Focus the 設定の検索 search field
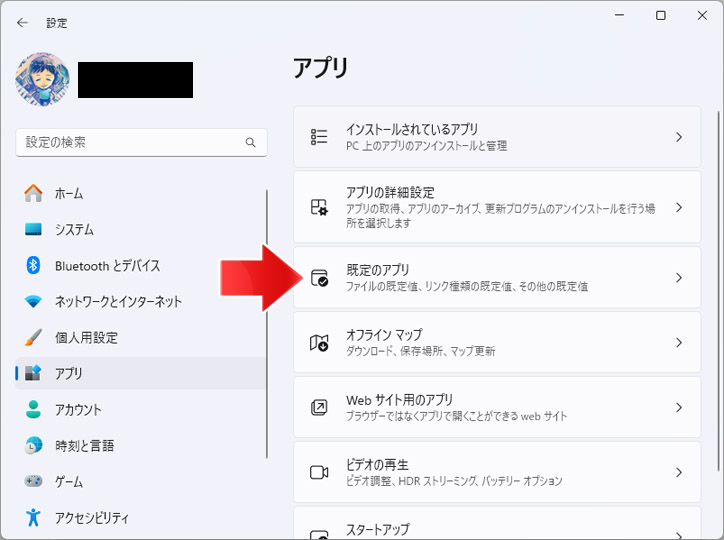 141,142
